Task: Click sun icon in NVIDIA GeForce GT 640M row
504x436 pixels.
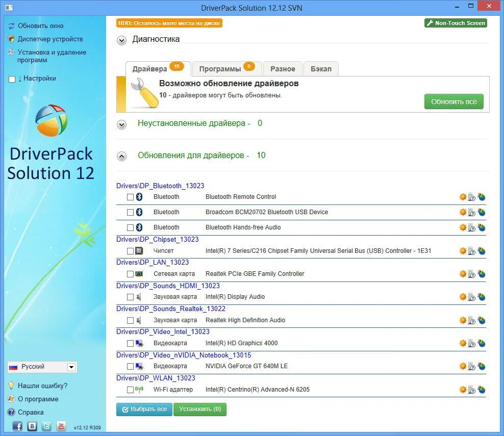Action: point(463,366)
